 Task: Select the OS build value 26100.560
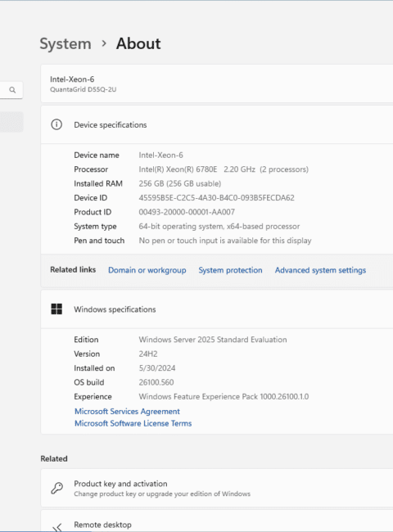click(x=156, y=382)
